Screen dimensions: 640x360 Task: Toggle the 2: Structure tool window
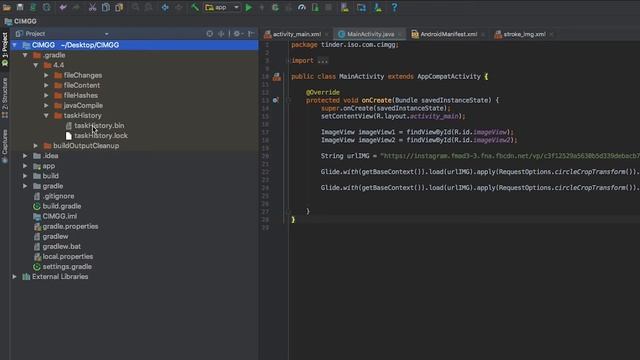[x=4, y=98]
